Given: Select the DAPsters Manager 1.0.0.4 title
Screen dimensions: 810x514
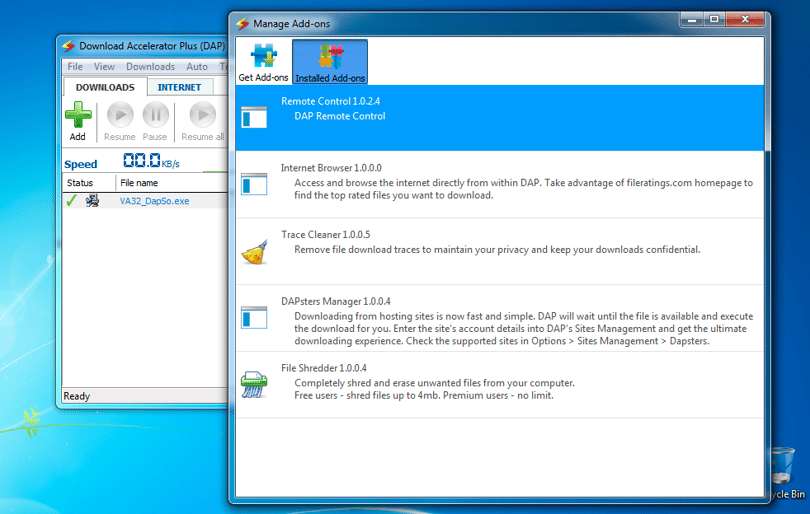Looking at the screenshot, I should (336, 301).
